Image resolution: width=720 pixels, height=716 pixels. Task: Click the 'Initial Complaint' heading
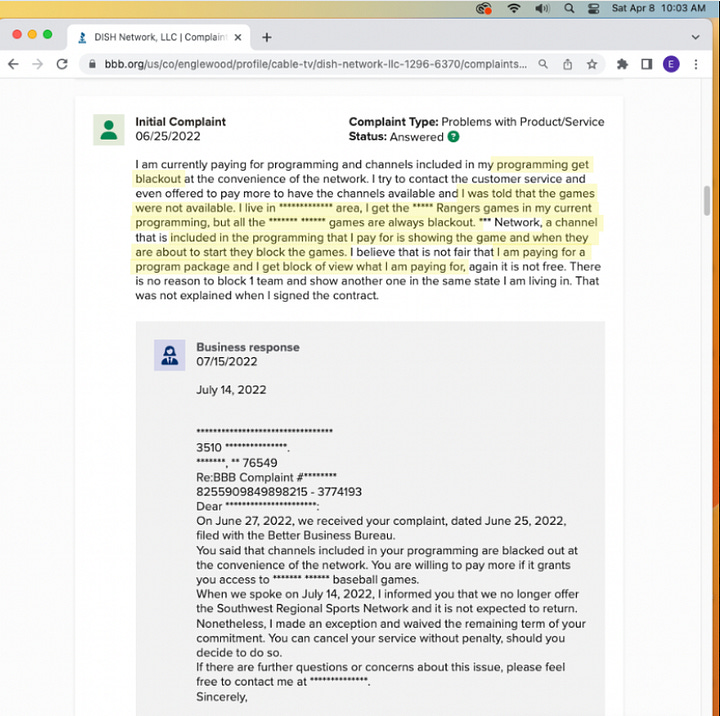pos(180,122)
